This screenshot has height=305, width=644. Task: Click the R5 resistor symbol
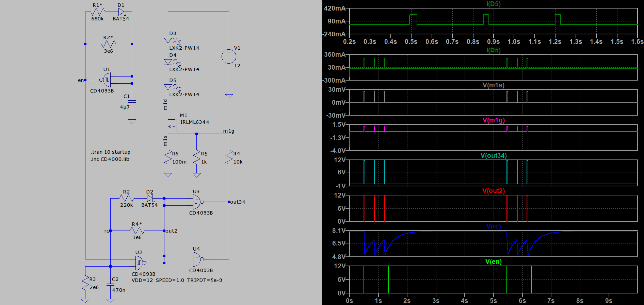[x=197, y=157]
